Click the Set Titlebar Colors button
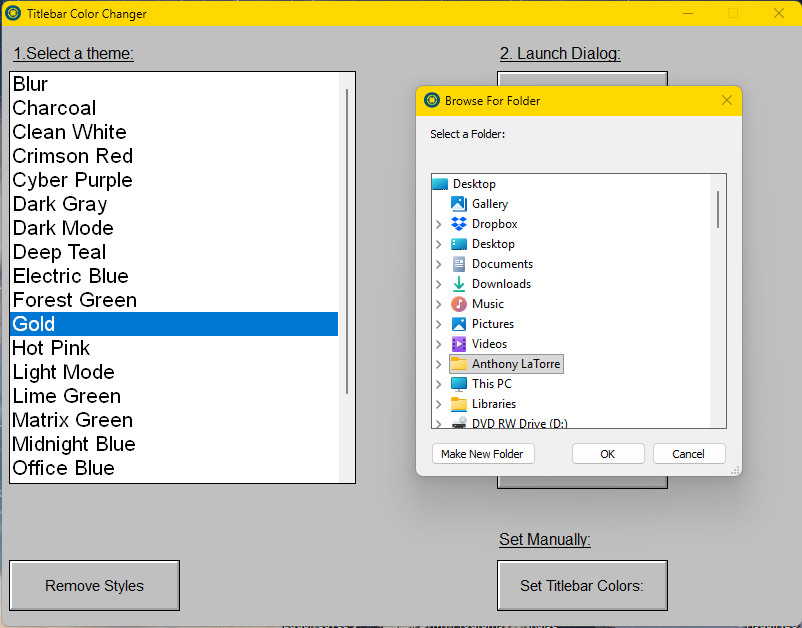The image size is (802, 628). [582, 586]
